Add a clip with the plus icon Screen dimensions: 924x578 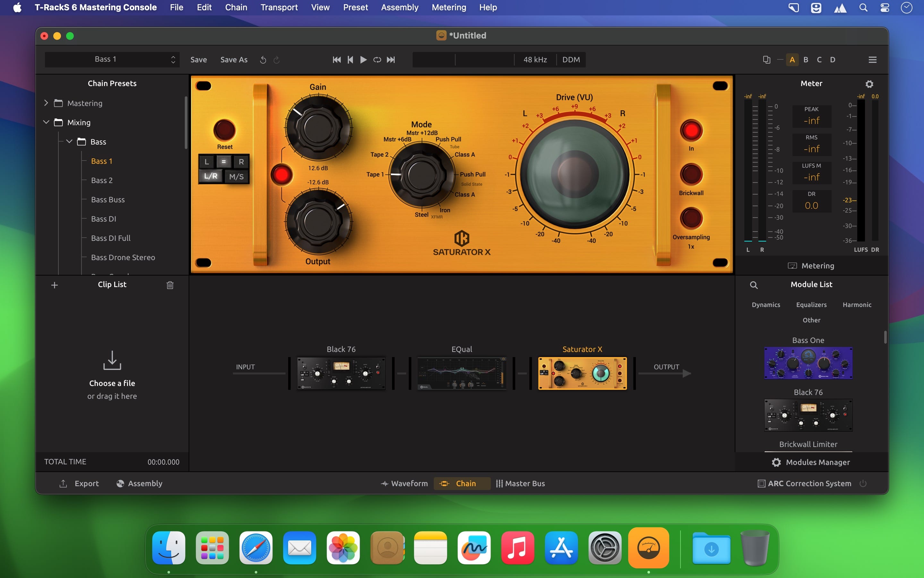[x=55, y=285]
